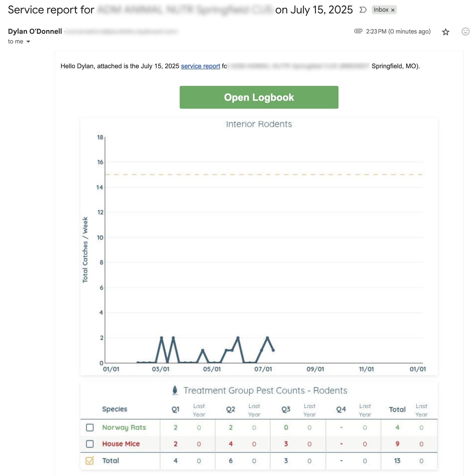Add emoji reaction to email

[x=465, y=32]
